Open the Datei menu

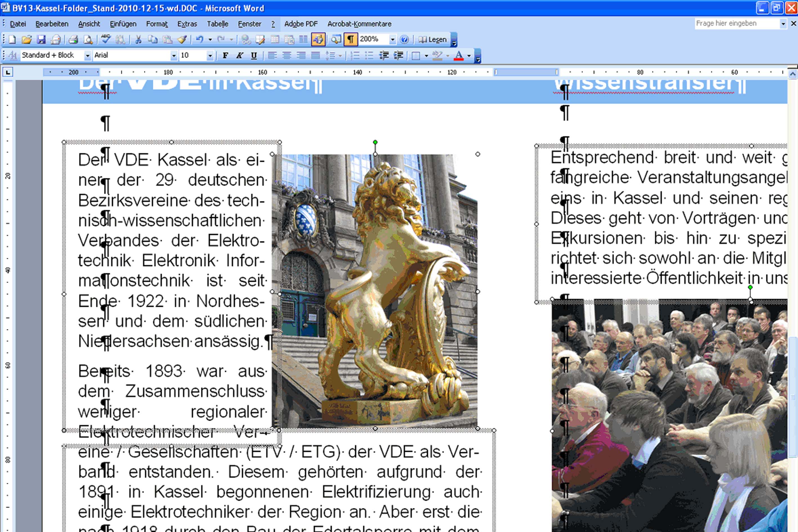18,24
